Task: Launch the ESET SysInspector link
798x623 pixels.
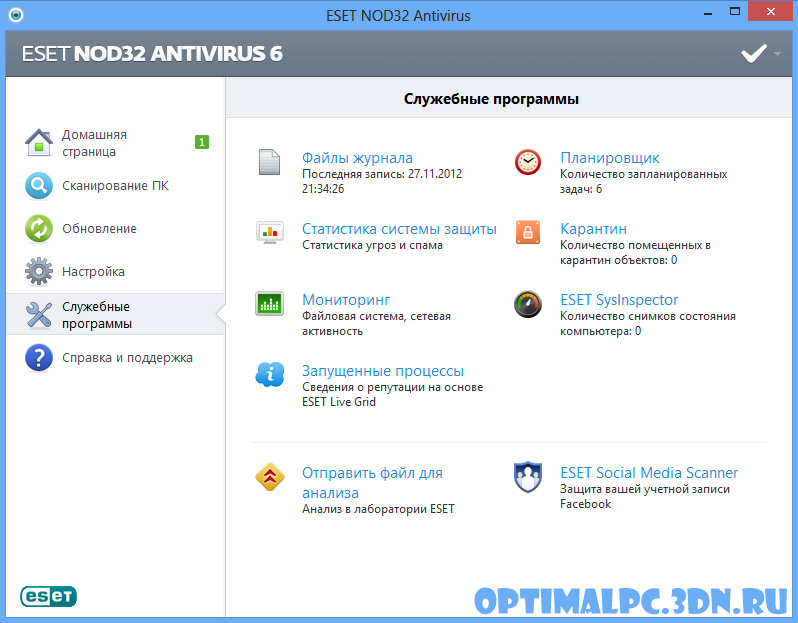Action: click(619, 300)
